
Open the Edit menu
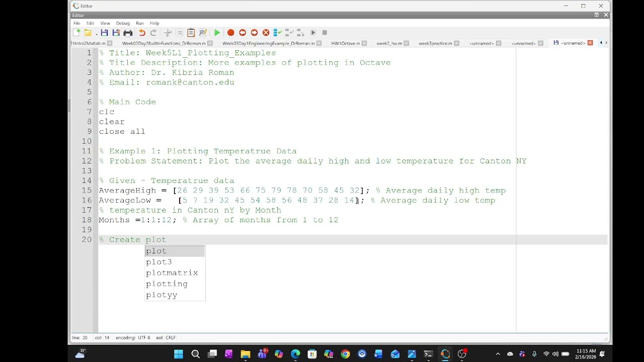pyautogui.click(x=90, y=23)
